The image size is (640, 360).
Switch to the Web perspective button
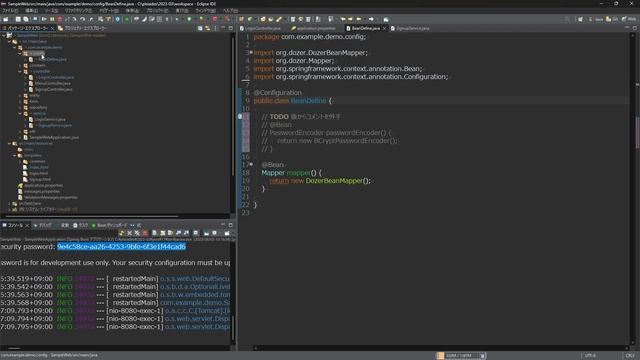[629, 19]
